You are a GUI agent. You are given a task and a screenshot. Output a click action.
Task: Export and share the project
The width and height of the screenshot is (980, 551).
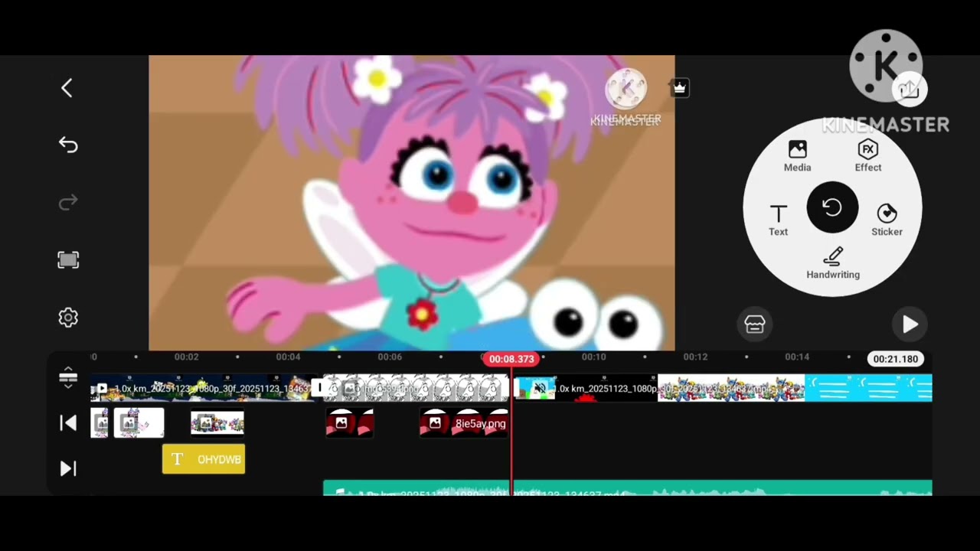pos(909,90)
